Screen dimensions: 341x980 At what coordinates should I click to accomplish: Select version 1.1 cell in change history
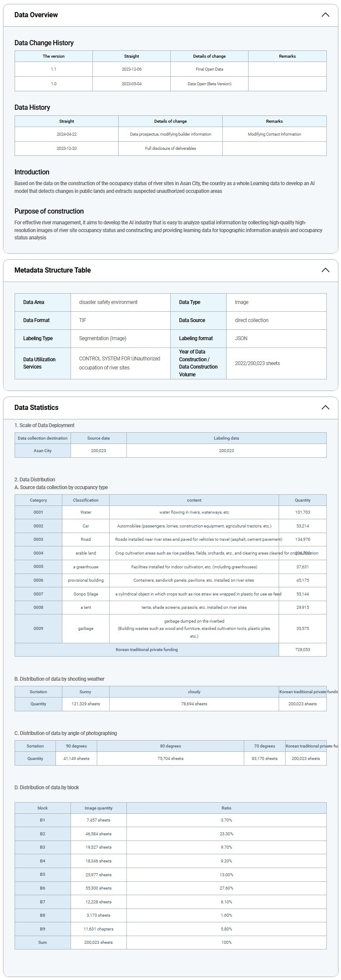pos(54,69)
